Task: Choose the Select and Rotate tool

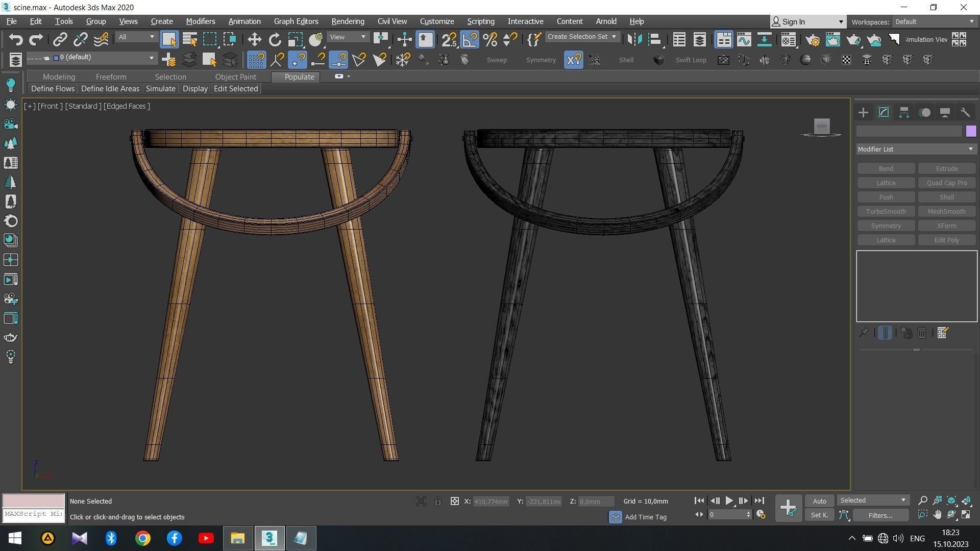Action: coord(275,39)
